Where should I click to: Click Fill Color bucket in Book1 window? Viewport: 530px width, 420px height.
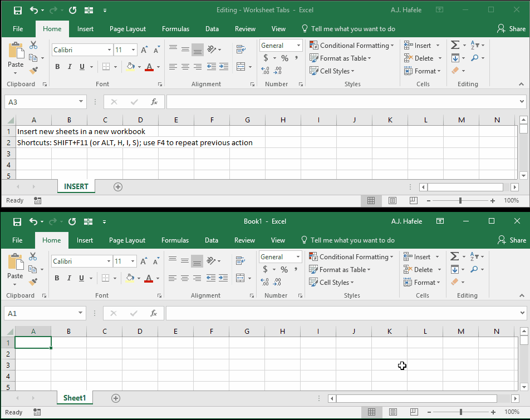[x=130, y=278]
